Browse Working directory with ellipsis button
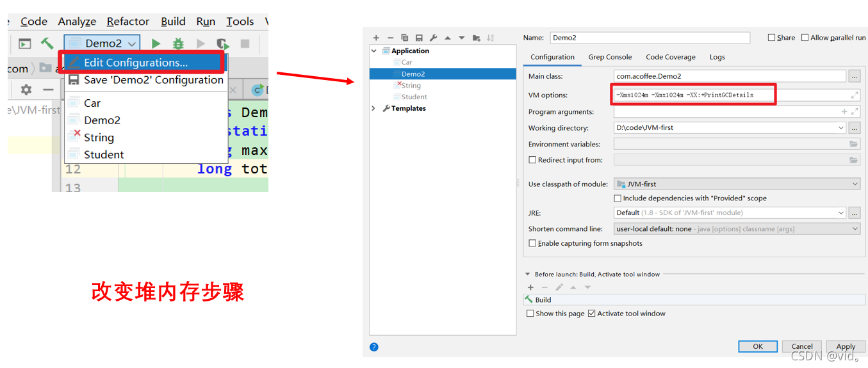This screenshot has height=368, width=868. pos(854,128)
